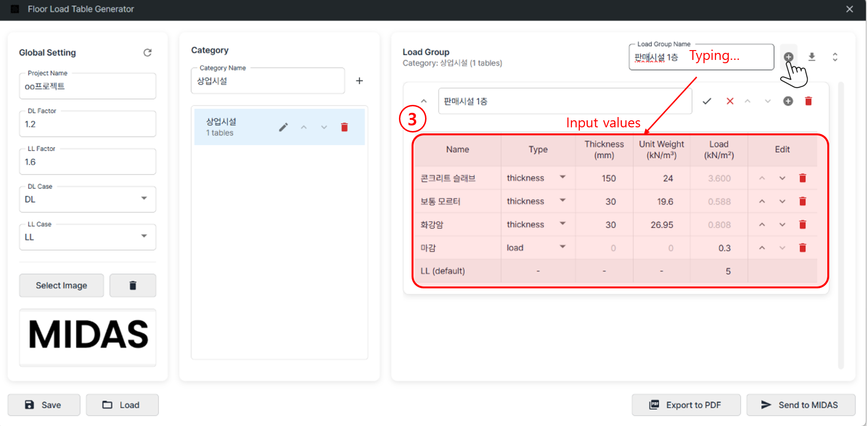
Task: Move 보통 모르터 row up with the arrow
Action: point(762,201)
